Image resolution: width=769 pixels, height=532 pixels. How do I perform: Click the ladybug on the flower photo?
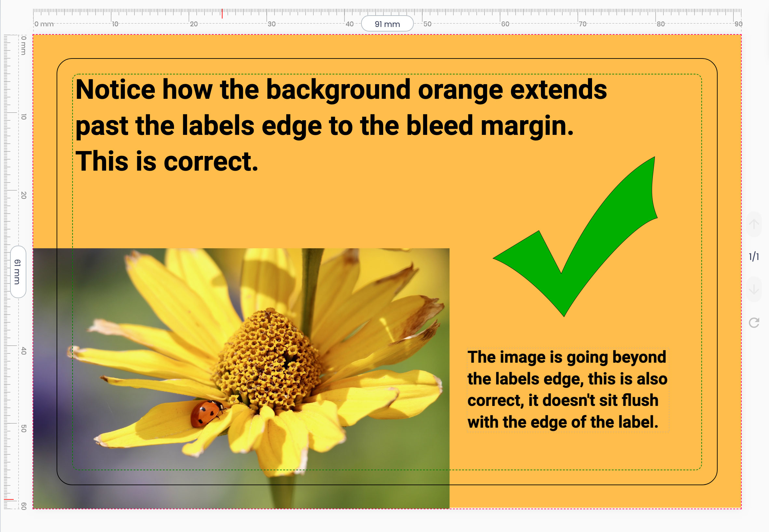[x=207, y=413]
